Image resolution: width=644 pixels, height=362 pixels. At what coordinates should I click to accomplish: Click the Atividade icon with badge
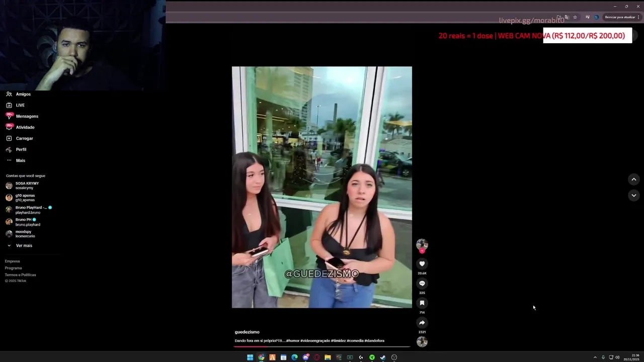[x=9, y=127]
